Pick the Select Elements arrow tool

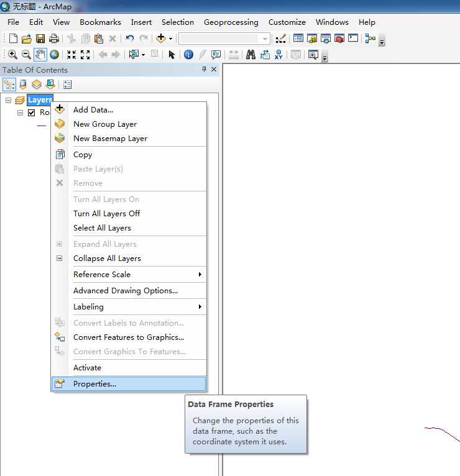coord(172,55)
